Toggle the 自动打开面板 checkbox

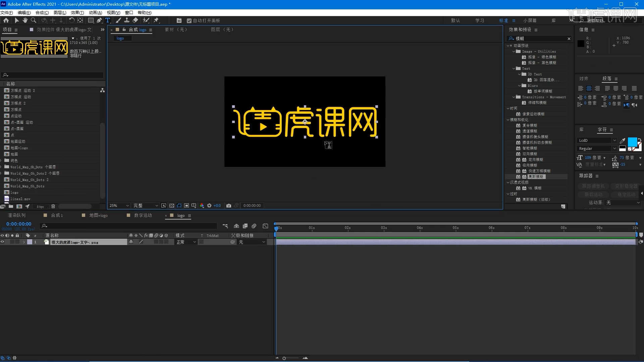[x=189, y=21]
